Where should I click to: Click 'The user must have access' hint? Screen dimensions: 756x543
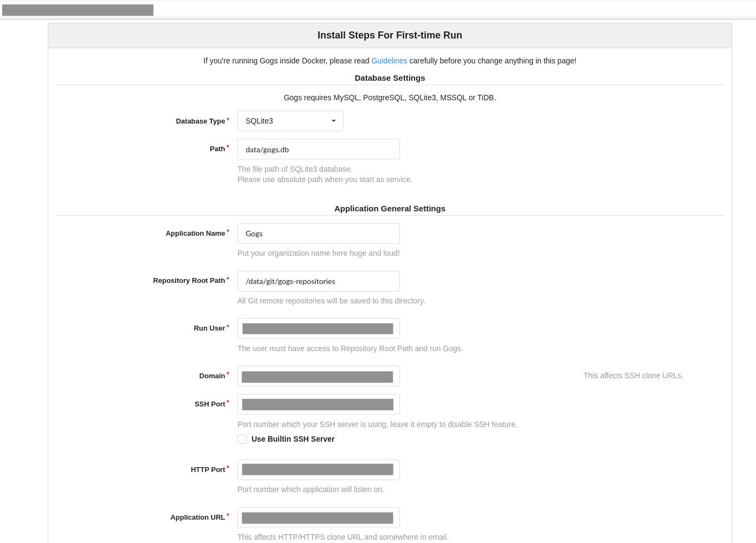(x=350, y=348)
